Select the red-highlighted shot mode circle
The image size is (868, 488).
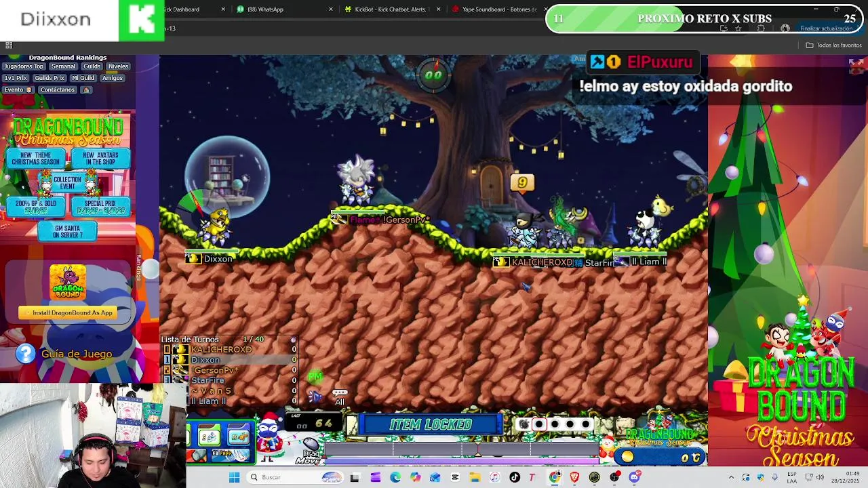(x=540, y=424)
